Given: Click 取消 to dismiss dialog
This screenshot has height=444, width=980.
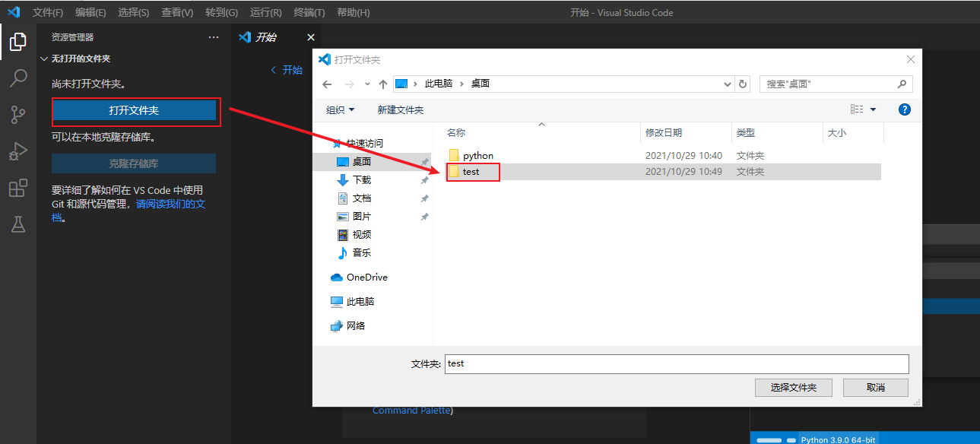Looking at the screenshot, I should pos(875,388).
